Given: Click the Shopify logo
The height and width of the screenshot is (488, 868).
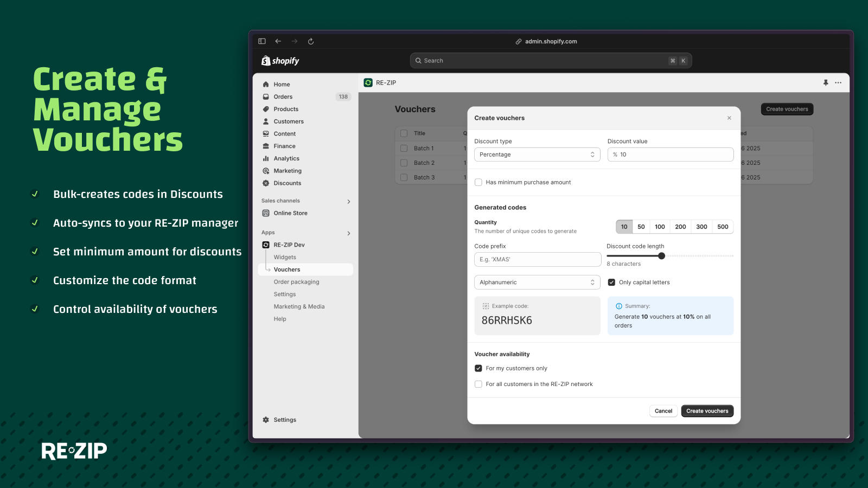Looking at the screenshot, I should click(x=280, y=61).
